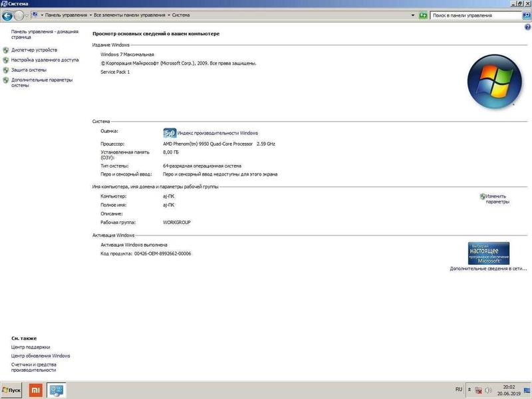532x399 pixels.
Task: Open Дополнительные параметры системы link
Action: pos(42,82)
